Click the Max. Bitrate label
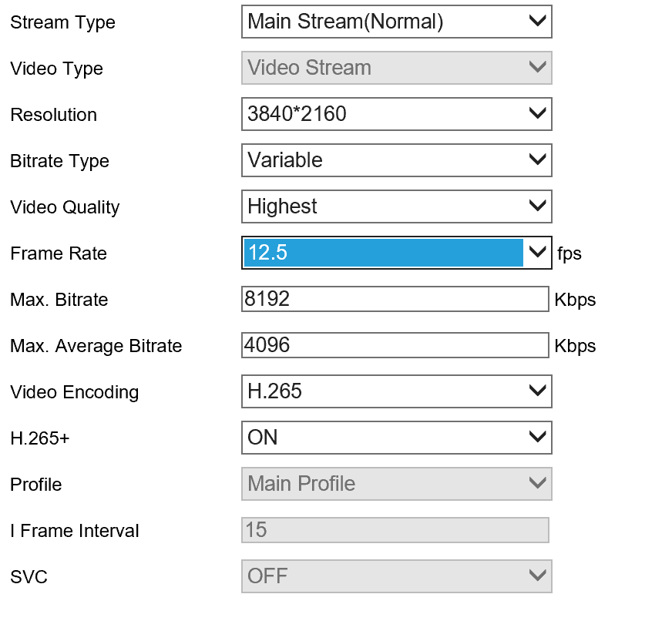This screenshot has width=672, height=631. coord(59,300)
